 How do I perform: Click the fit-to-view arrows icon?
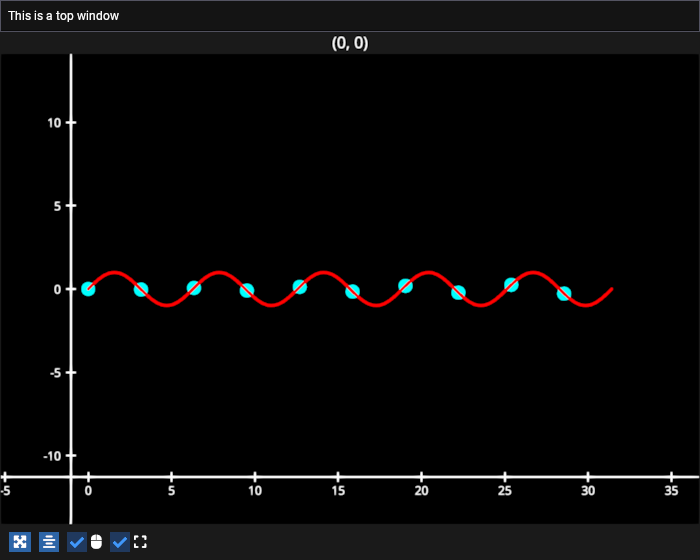(x=20, y=542)
